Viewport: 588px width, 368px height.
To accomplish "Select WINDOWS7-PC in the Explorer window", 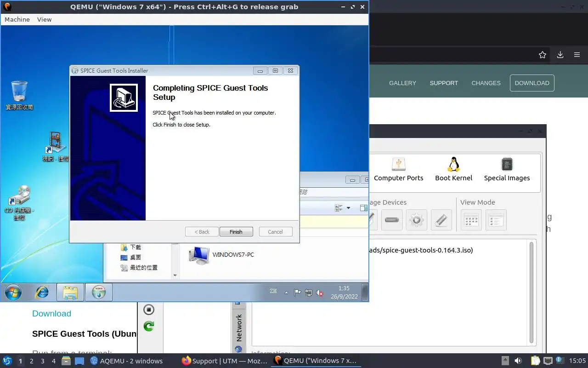I will tap(221, 255).
